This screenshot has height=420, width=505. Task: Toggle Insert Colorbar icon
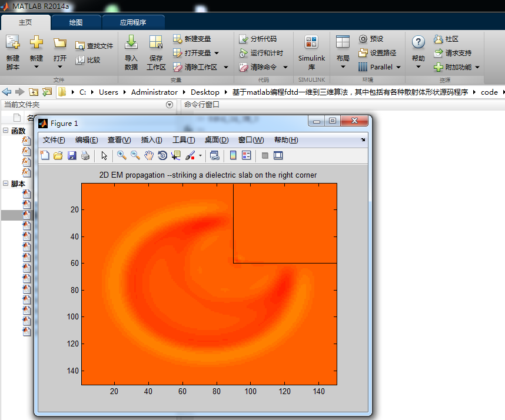pos(233,156)
